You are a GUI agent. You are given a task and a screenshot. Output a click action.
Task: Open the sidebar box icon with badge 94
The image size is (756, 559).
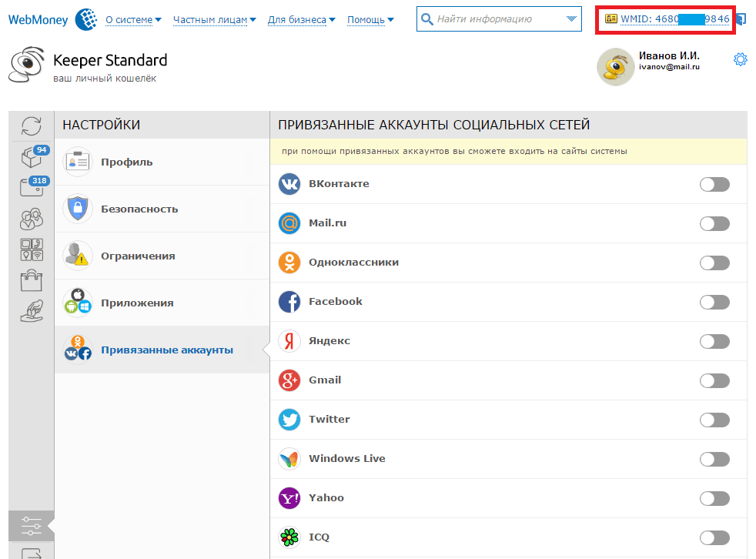coord(33,156)
